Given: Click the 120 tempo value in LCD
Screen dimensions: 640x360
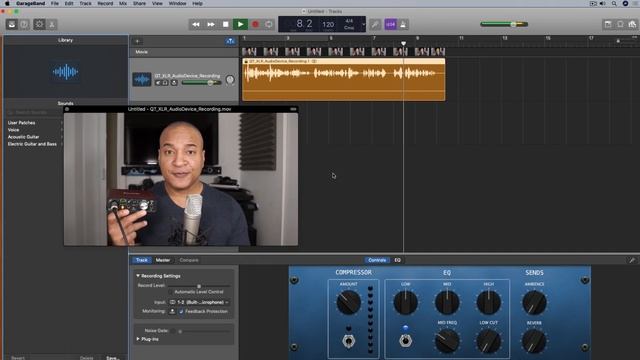Looking at the screenshot, I should point(328,24).
